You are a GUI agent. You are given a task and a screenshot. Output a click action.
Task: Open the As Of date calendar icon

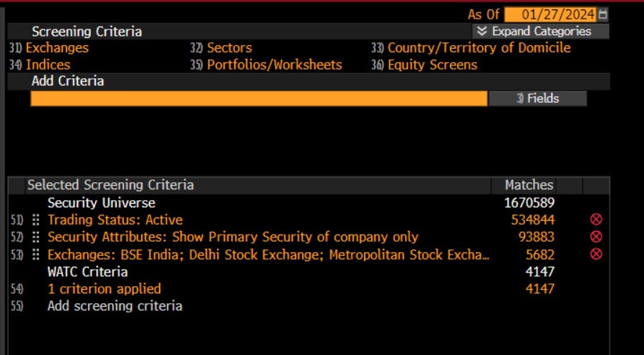(602, 15)
